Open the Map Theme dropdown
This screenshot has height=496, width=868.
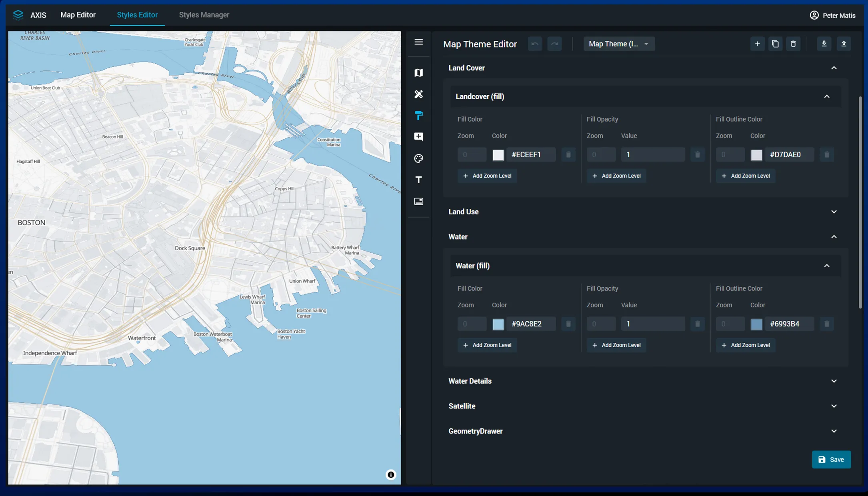click(618, 44)
